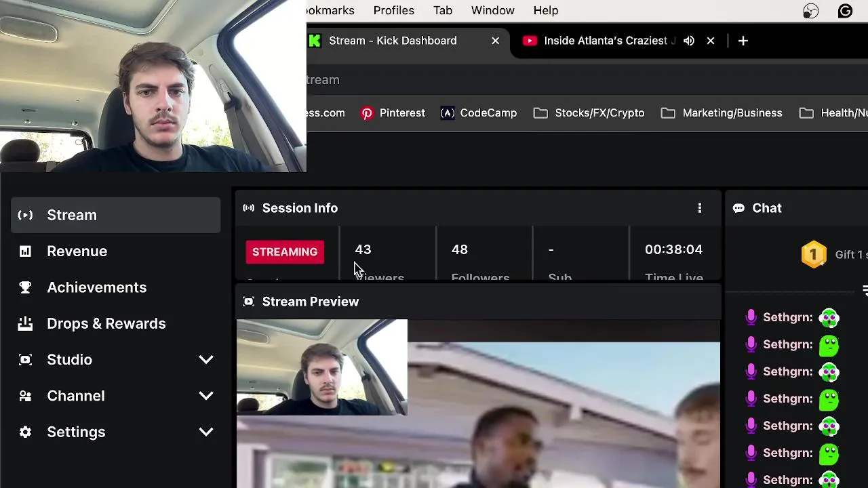Click the Stream Preview camera icon
The image size is (868, 488).
(249, 302)
